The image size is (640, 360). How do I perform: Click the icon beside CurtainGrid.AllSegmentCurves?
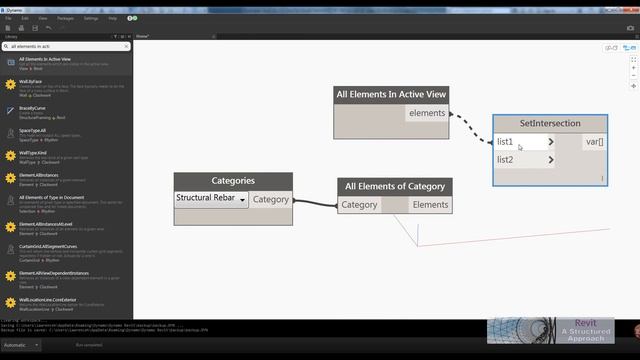point(11,249)
